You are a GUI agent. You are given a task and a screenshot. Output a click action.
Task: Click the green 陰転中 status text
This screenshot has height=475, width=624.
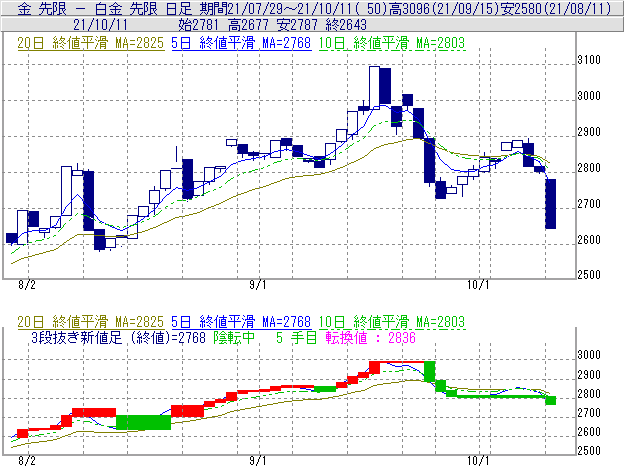click(x=234, y=338)
